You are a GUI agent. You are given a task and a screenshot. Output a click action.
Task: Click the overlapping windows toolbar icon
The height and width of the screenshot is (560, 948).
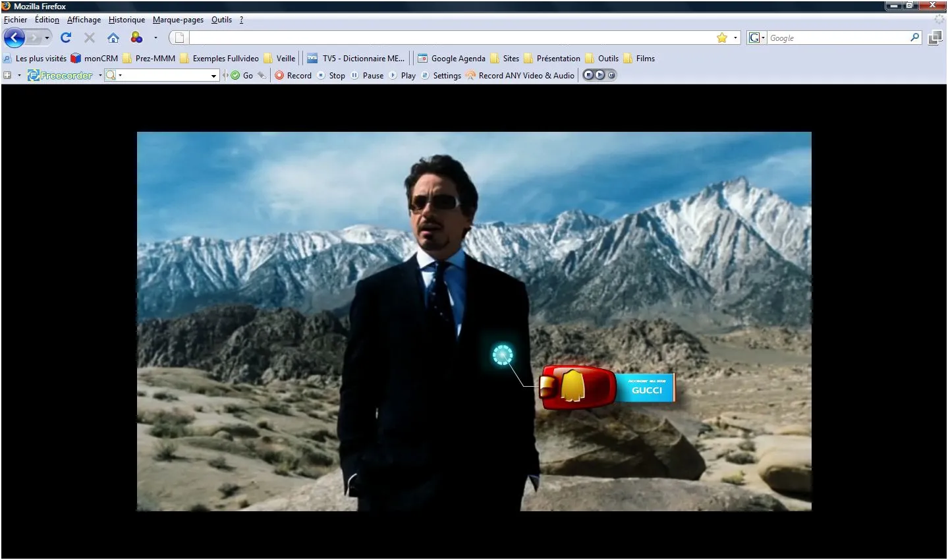[935, 38]
